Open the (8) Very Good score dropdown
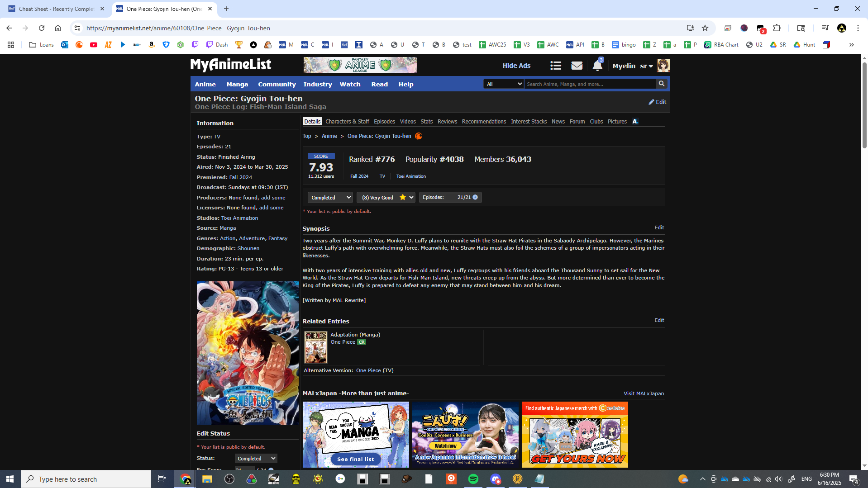This screenshot has height=488, width=868. (386, 198)
